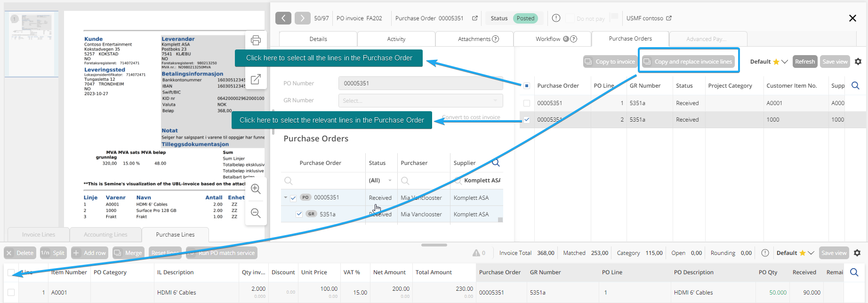Open the Invoice Lines tab

39,235
